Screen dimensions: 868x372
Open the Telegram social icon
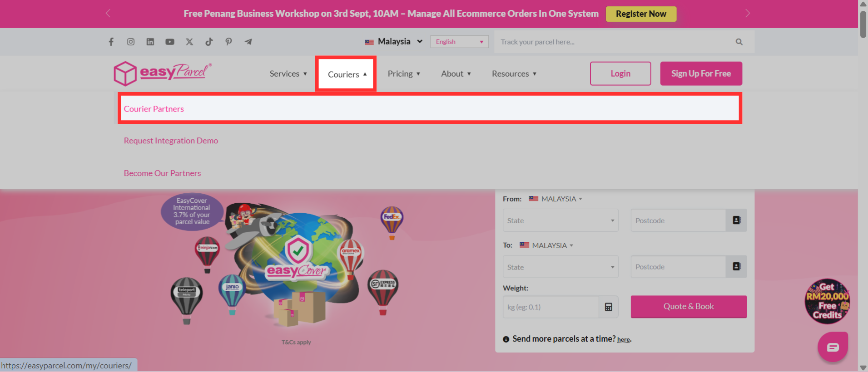click(248, 42)
